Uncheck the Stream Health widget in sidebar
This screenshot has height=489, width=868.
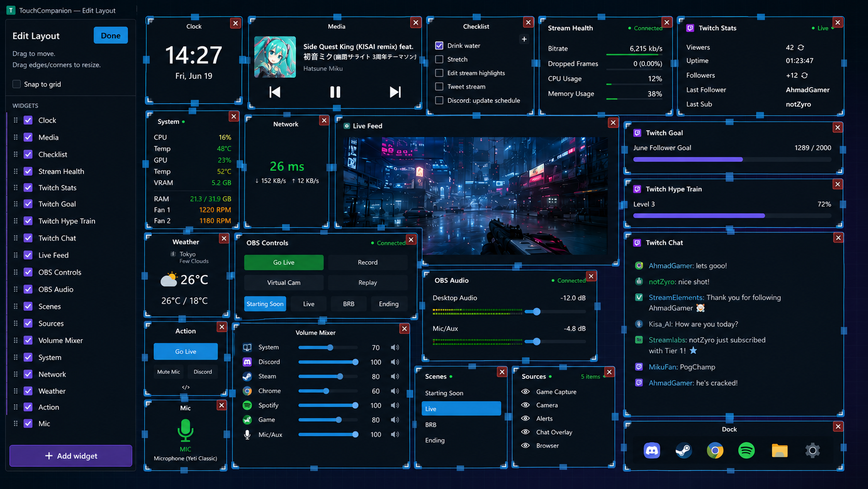tap(28, 171)
